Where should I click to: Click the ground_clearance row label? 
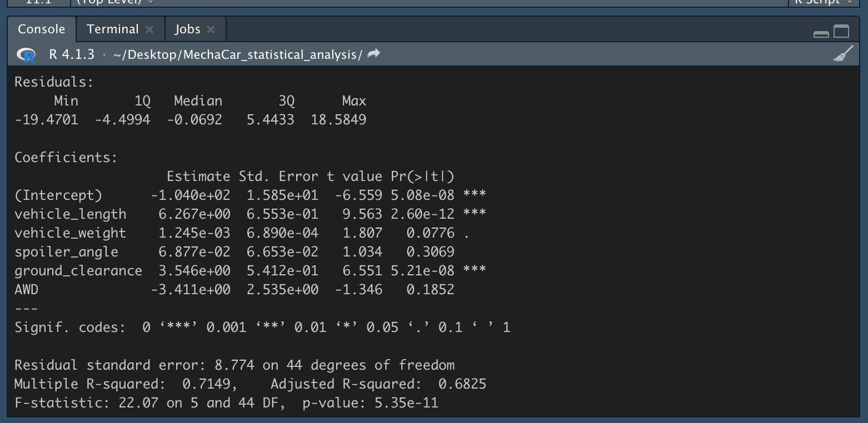pyautogui.click(x=78, y=271)
